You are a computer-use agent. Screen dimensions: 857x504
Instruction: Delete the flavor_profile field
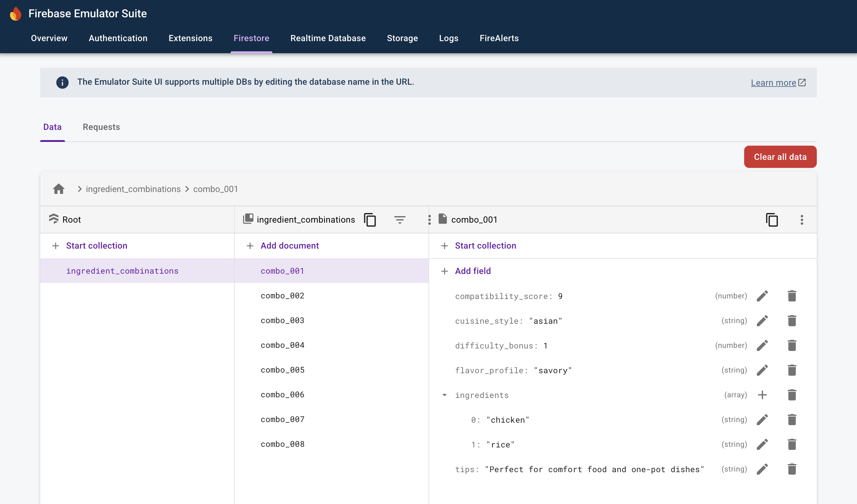click(x=792, y=370)
